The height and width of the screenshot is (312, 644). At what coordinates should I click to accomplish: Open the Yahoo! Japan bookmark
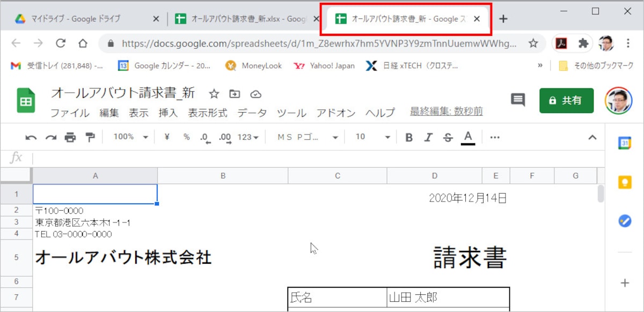pos(324,65)
